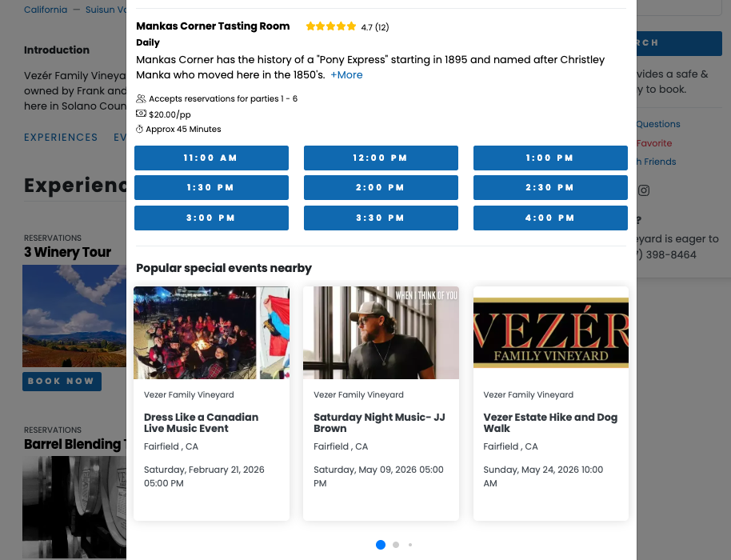Click the price money icon
The image size is (731, 560).
pyautogui.click(x=141, y=114)
